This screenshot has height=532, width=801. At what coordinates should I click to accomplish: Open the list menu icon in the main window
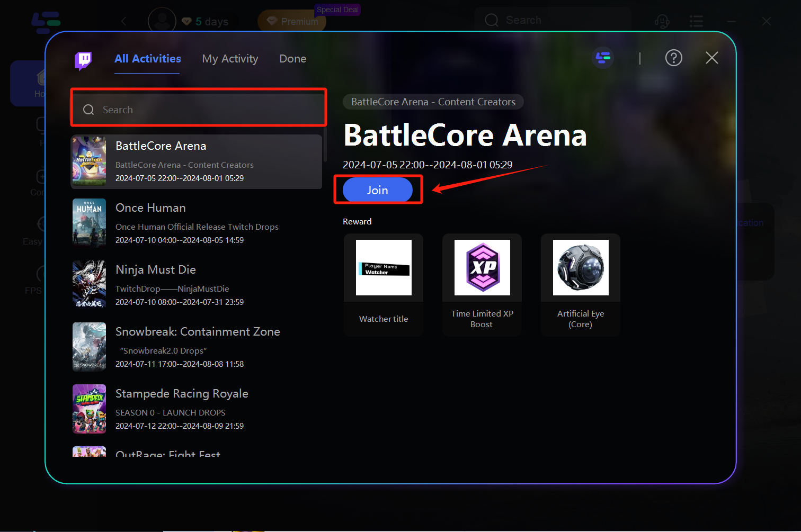click(696, 21)
